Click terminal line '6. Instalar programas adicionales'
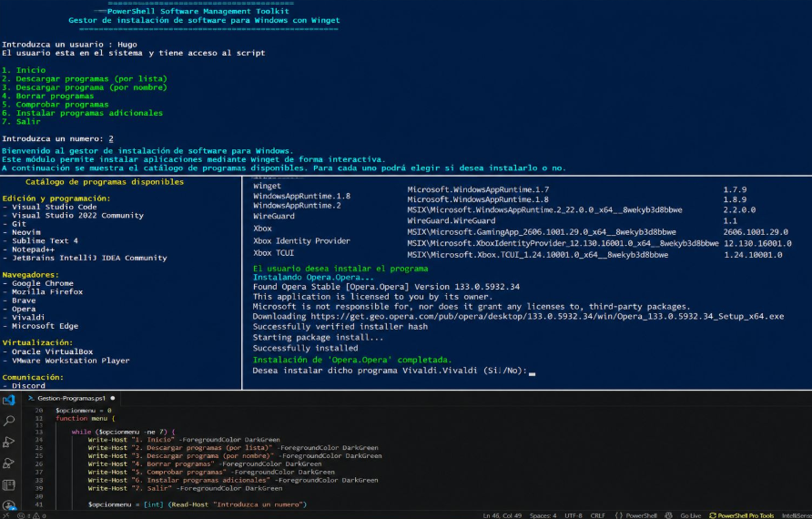Image resolution: width=812 pixels, height=519 pixels. 82,113
